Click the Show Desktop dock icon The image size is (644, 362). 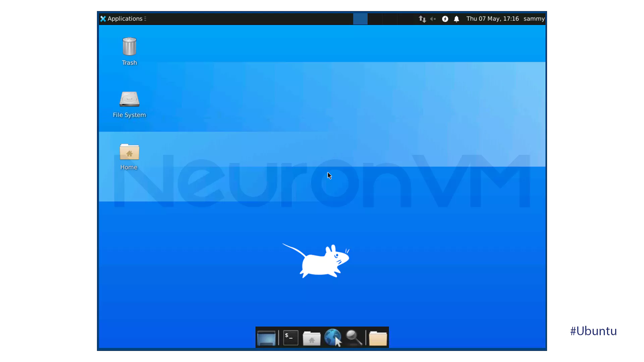coord(266,338)
